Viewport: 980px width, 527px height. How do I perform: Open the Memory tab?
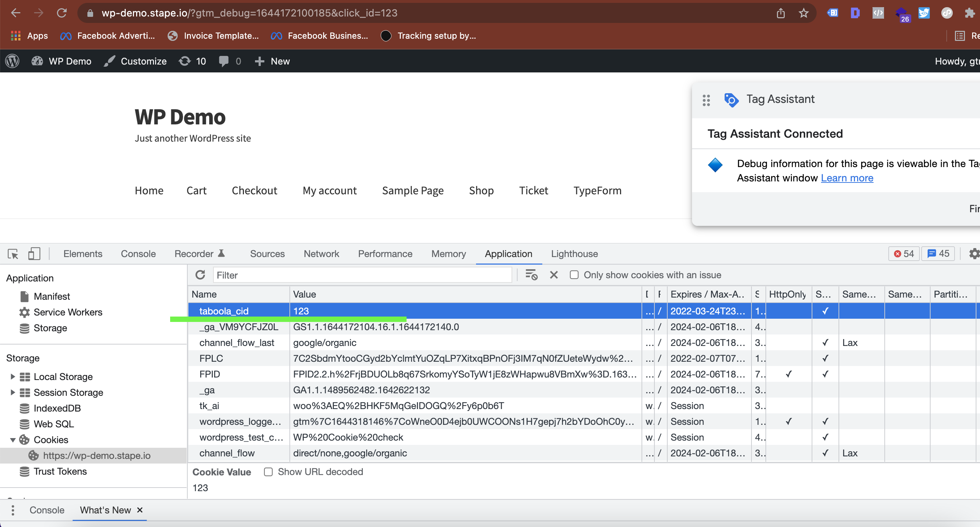coord(448,253)
